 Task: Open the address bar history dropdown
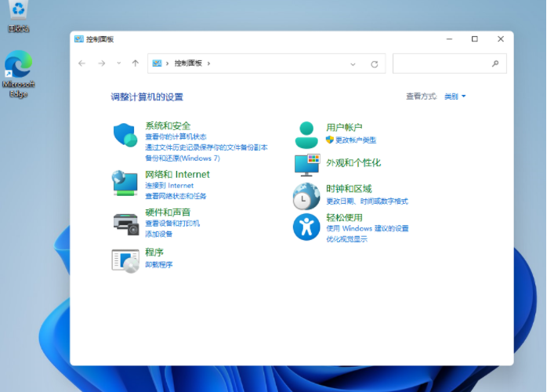coord(353,64)
